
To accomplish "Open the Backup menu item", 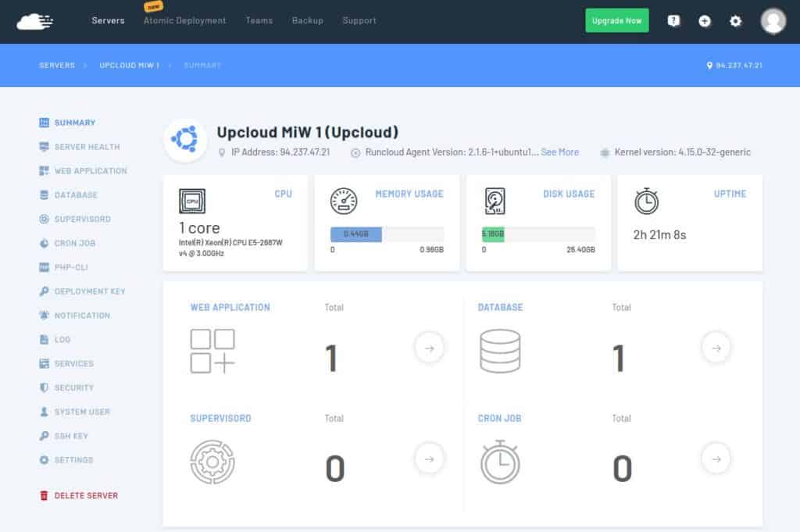I will click(308, 20).
